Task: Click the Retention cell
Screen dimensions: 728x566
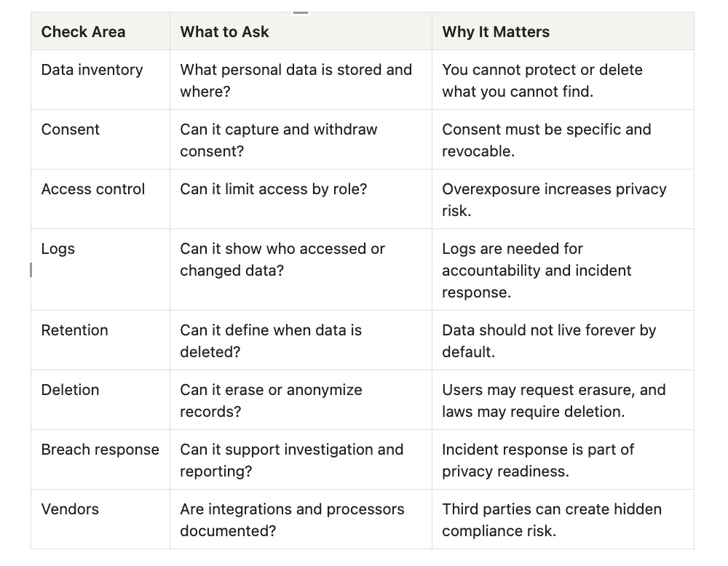Action: pyautogui.click(x=100, y=340)
